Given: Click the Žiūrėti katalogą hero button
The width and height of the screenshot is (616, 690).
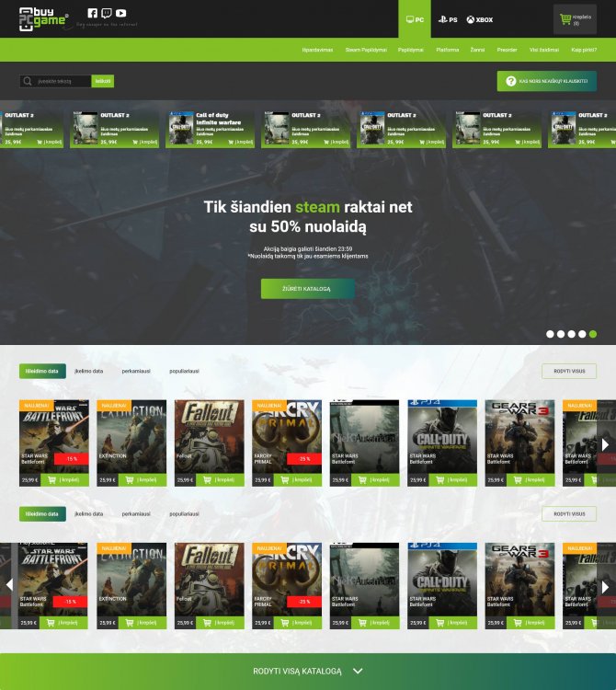Looking at the screenshot, I should click(307, 289).
